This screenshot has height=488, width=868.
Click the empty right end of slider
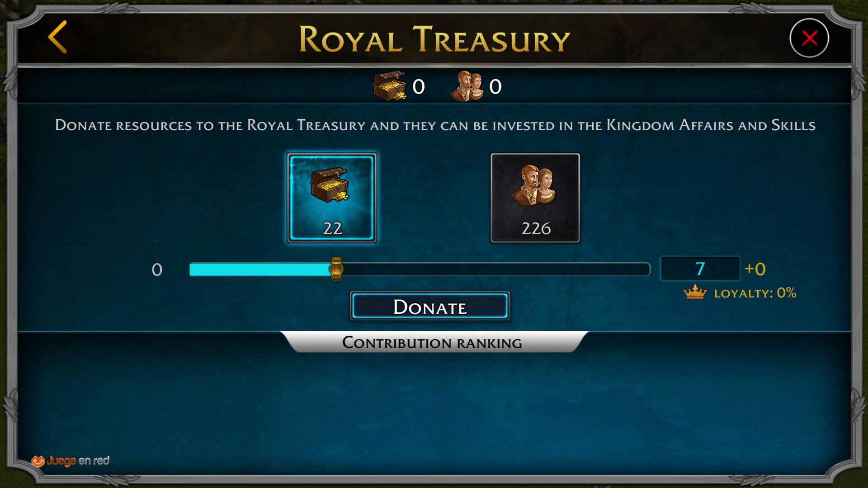[x=496, y=269]
